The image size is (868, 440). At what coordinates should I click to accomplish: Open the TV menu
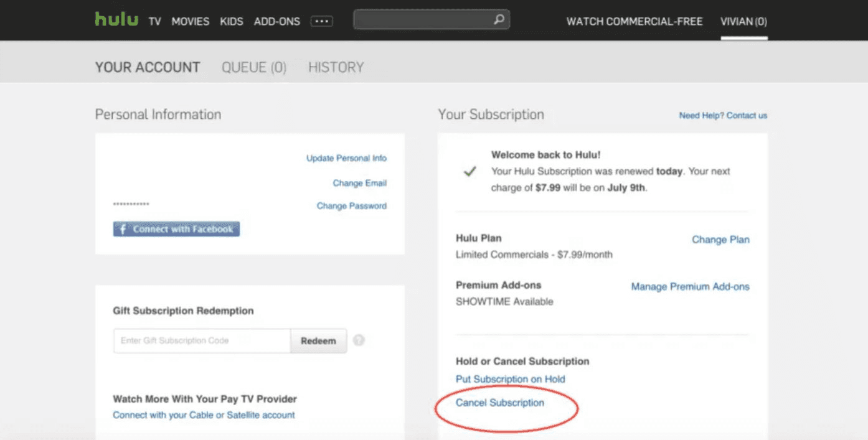tap(155, 21)
